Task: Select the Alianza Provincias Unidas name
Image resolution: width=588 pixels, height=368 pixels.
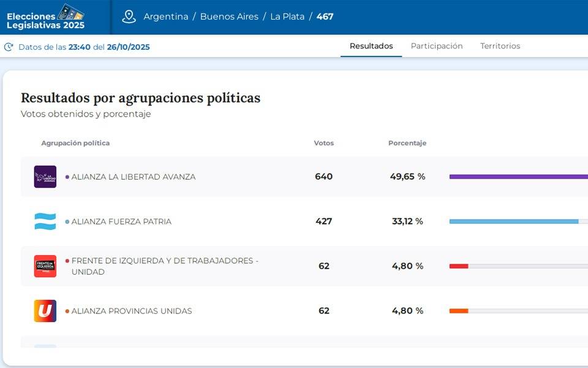Action: pos(132,311)
